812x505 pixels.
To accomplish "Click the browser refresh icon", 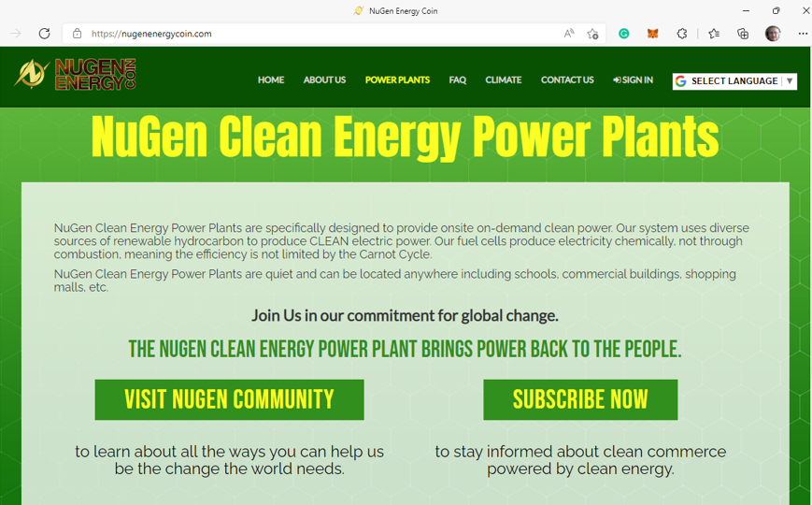I will tap(44, 34).
